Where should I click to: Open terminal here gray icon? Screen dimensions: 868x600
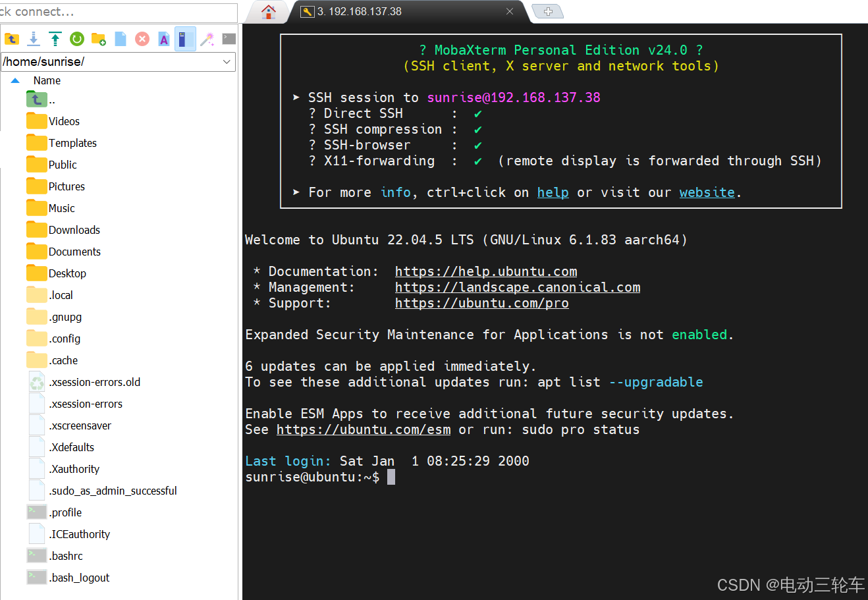(229, 39)
